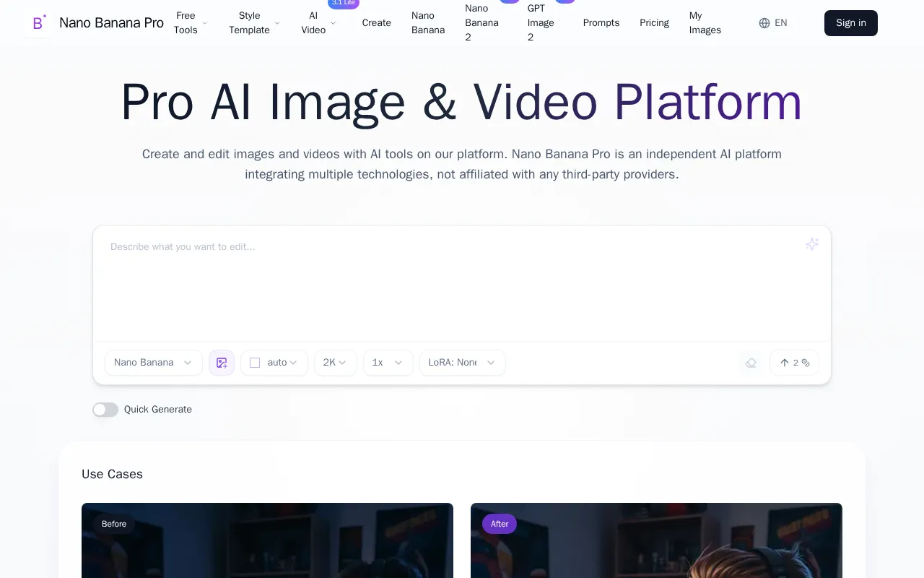The height and width of the screenshot is (578, 924).
Task: Click the Quick Generate label
Action: pyautogui.click(x=158, y=410)
